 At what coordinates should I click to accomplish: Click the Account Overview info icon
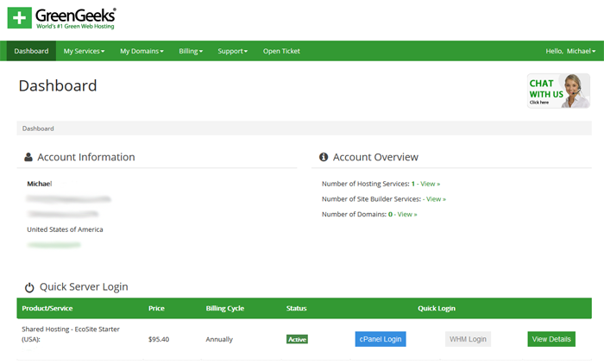(324, 157)
